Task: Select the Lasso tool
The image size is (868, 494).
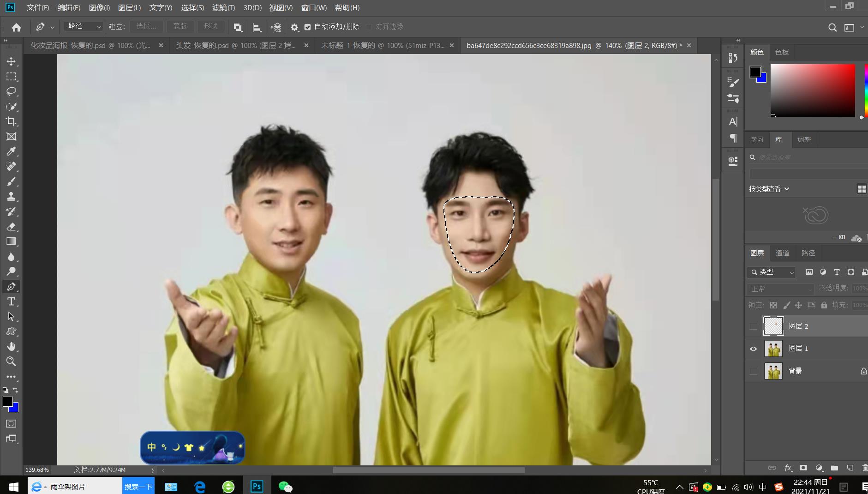Action: click(11, 91)
